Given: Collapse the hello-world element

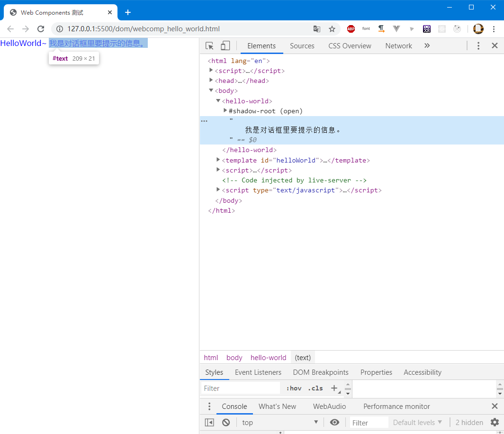Looking at the screenshot, I should click(218, 100).
